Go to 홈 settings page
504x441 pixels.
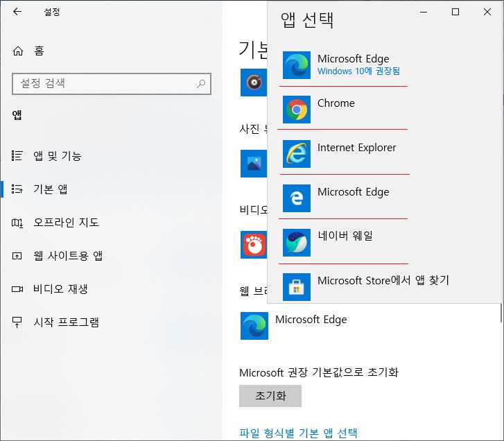click(39, 51)
